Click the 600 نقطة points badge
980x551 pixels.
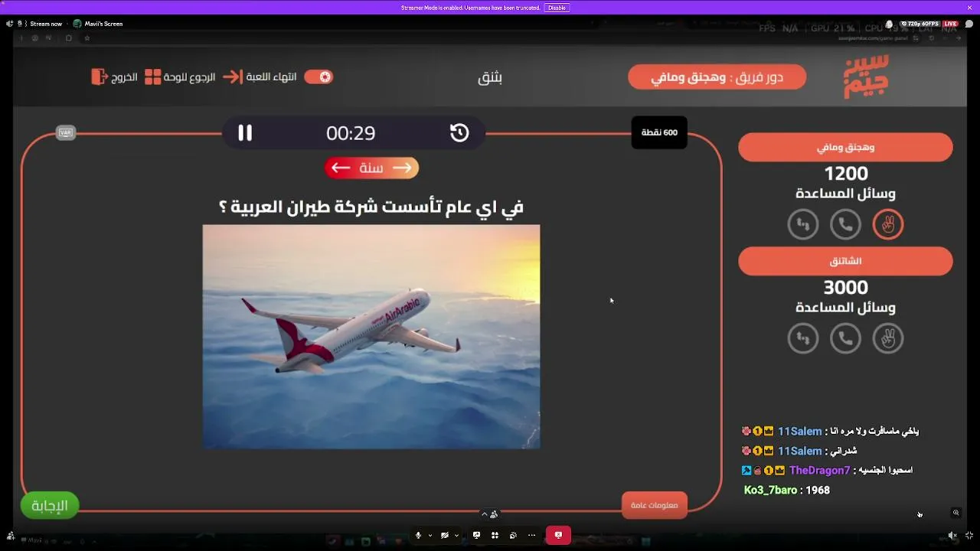coord(659,132)
